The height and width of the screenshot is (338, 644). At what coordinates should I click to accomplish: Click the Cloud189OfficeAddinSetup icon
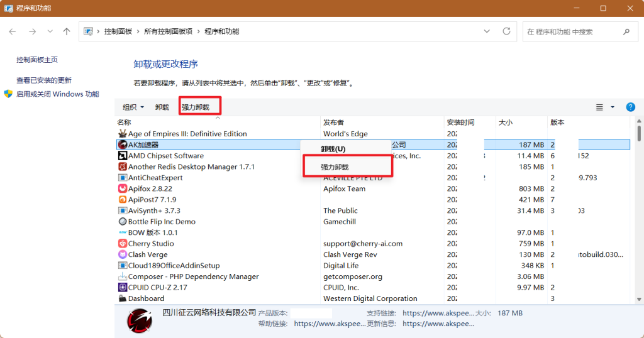click(123, 265)
